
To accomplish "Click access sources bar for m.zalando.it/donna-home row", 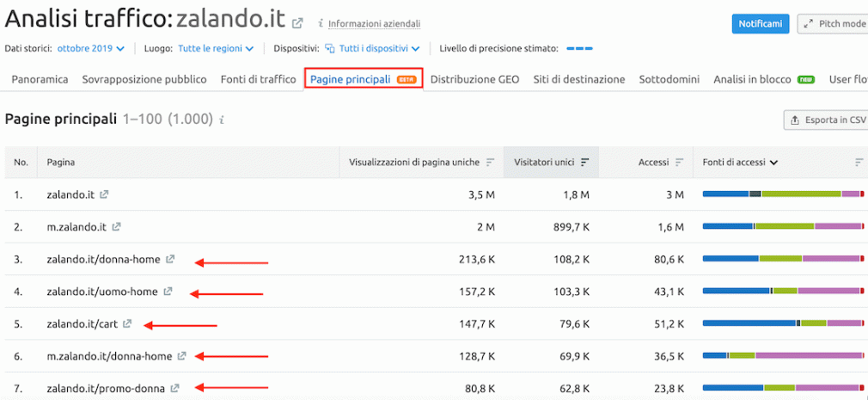I will [783, 355].
